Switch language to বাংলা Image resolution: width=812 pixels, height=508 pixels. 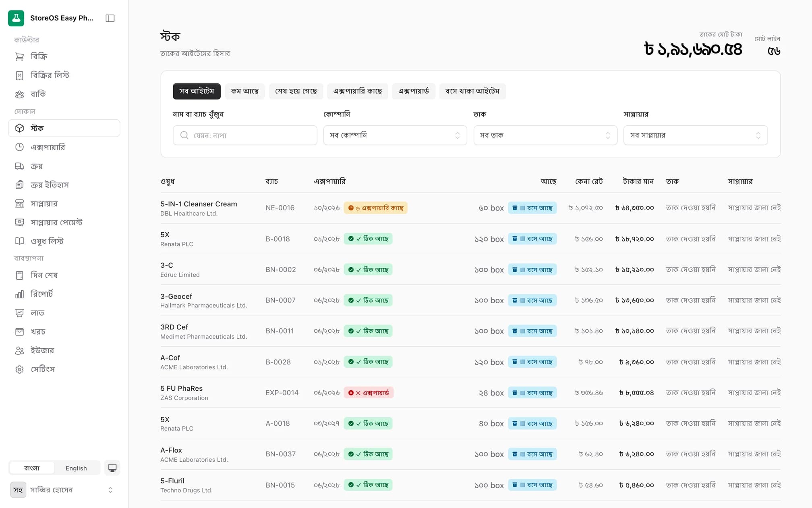tap(32, 468)
